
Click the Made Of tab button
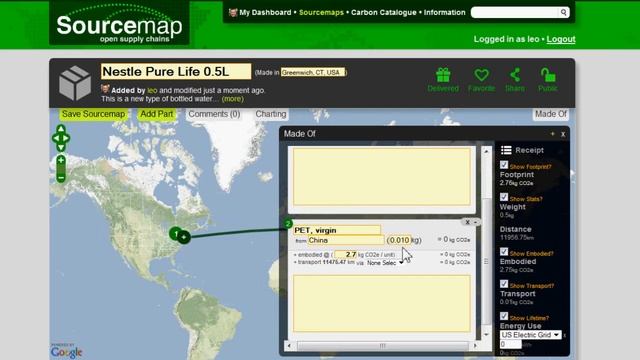pos(551,114)
